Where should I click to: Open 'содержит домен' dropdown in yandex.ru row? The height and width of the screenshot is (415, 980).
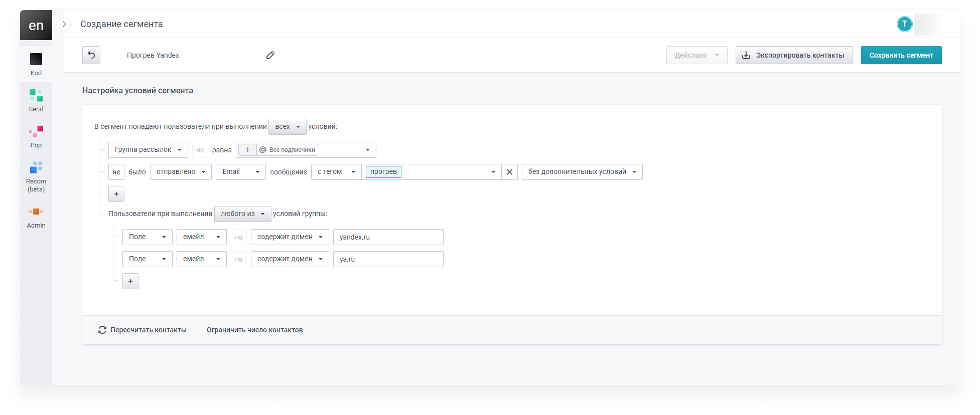(290, 237)
